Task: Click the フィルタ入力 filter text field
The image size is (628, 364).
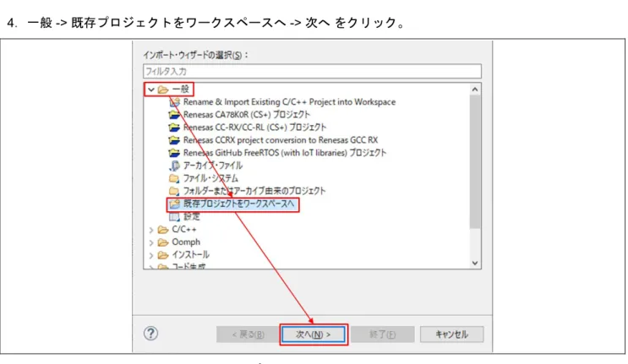Action: tap(313, 71)
